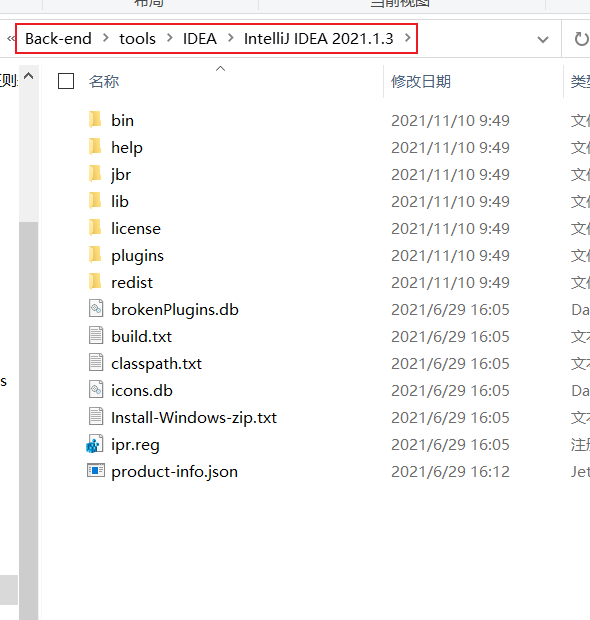Click the product-info.json file icon
This screenshot has height=620, width=590.
pyautogui.click(x=96, y=471)
